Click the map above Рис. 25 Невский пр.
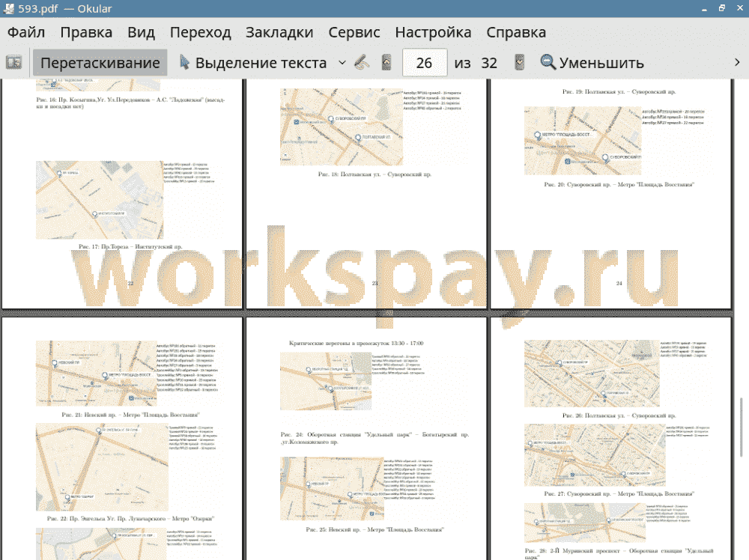Screen dimensions: 749x560 click(x=332, y=488)
